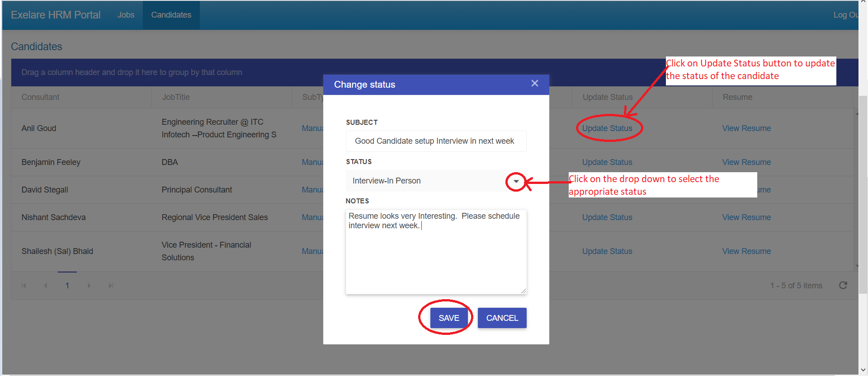View Resume for Nishant Sachdeva
868x376 pixels.
pyautogui.click(x=746, y=217)
